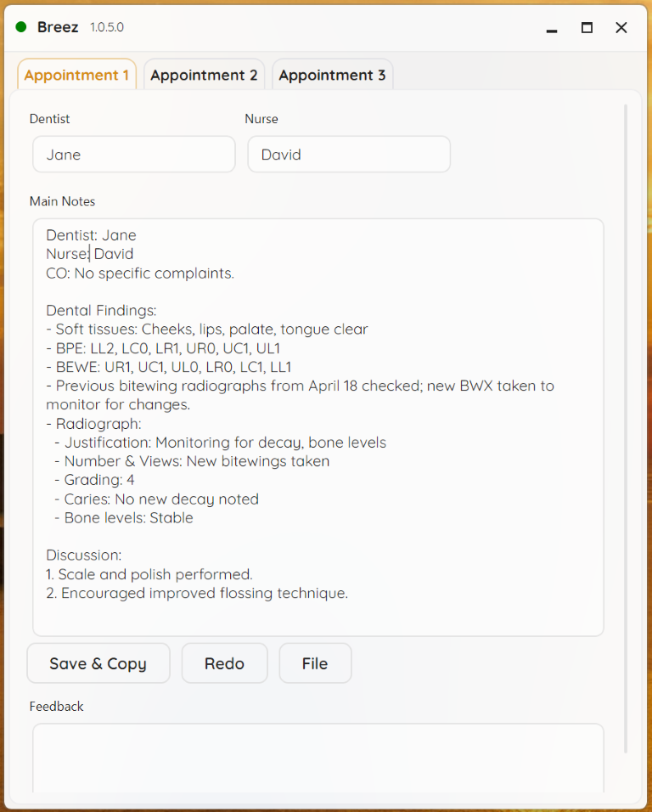The width and height of the screenshot is (652, 812).
Task: Click the Breez app title
Action: point(58,27)
